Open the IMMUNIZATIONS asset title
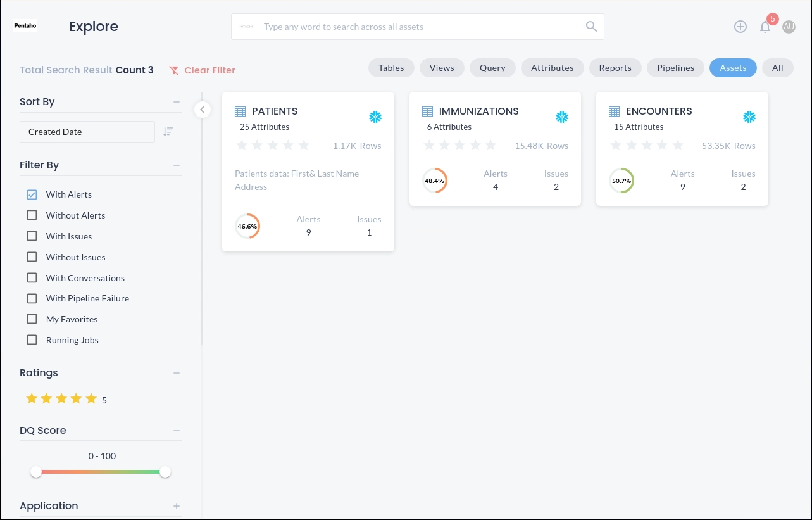Screen dimensions: 812x520 tap(478, 111)
